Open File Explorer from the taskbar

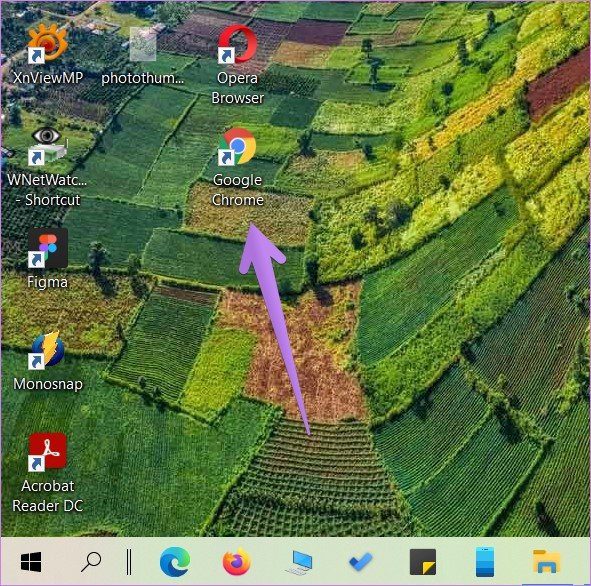pos(547,562)
